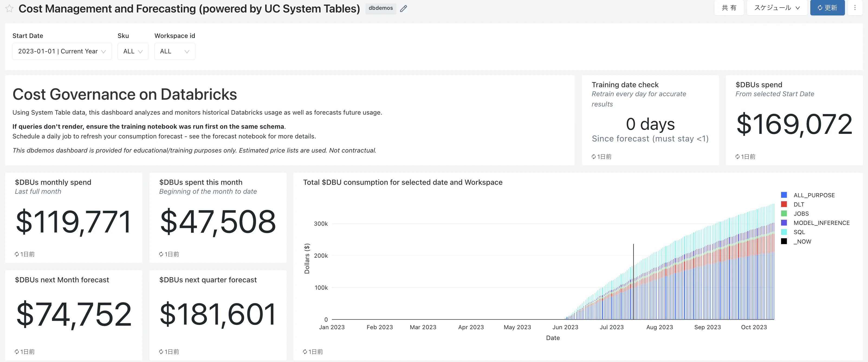868x362 pixels.
Task: Click the "Last full month" subtitle
Action: tap(38, 192)
